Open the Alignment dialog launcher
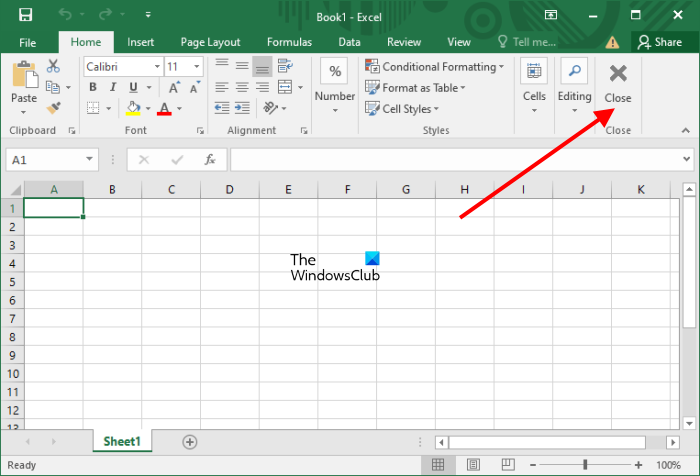The height and width of the screenshot is (476, 700). click(304, 130)
